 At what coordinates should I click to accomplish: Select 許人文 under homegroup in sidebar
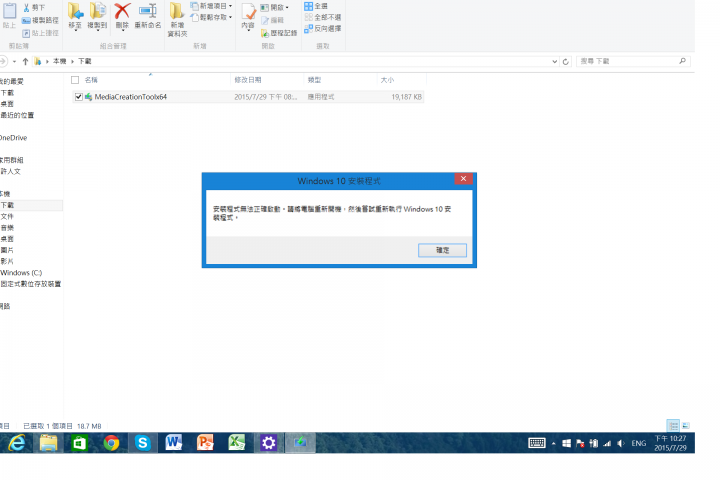coord(11,171)
